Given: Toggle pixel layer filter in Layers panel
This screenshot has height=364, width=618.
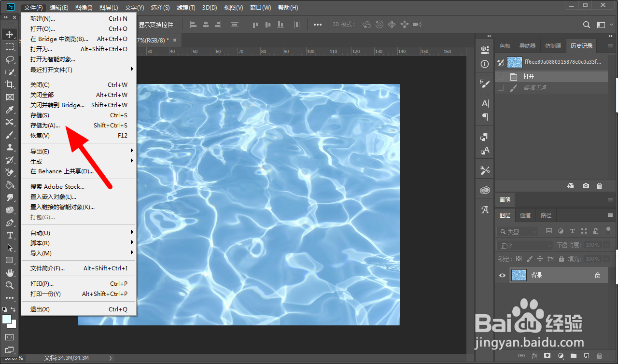Looking at the screenshot, I should click(x=549, y=231).
